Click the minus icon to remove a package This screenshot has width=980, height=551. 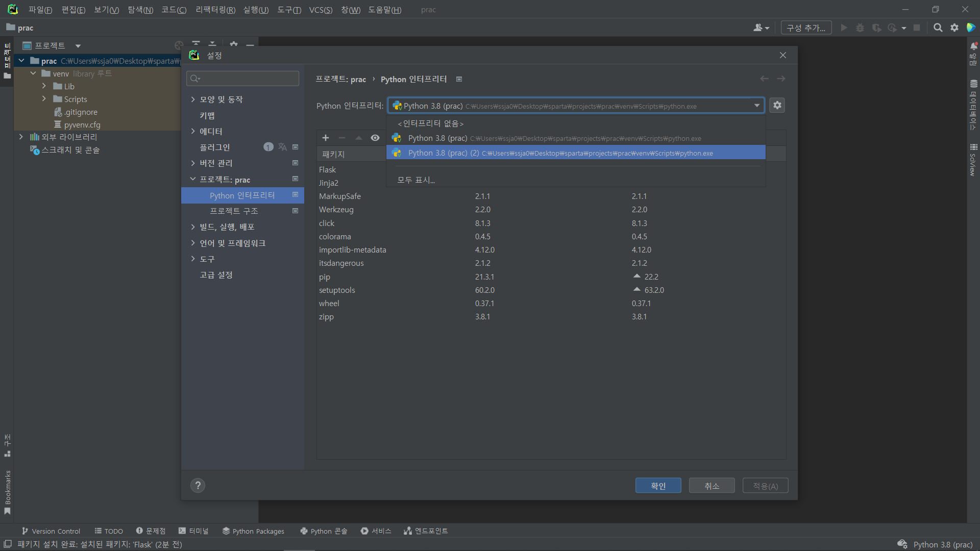[x=342, y=138]
